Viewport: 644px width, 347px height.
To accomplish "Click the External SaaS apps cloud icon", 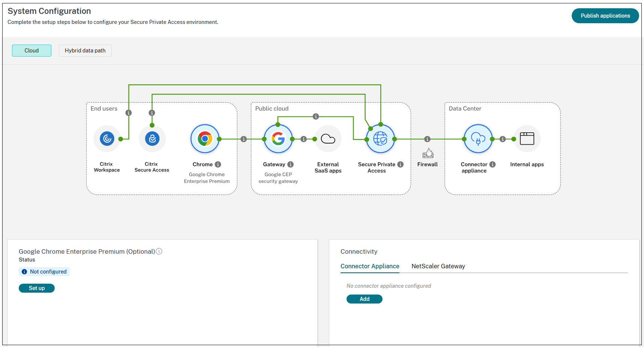I will pyautogui.click(x=328, y=139).
